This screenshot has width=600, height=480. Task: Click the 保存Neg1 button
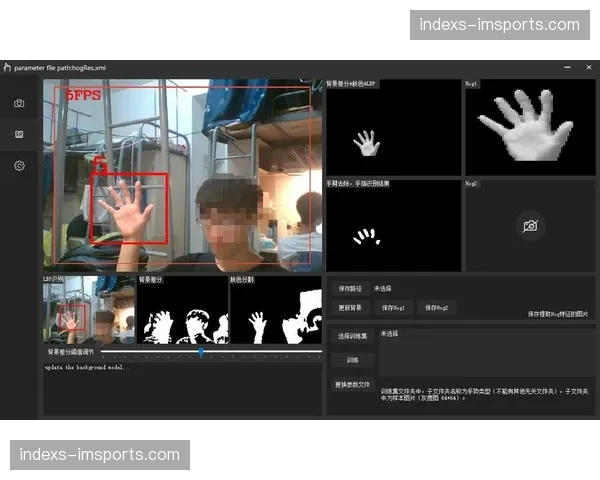[x=393, y=307]
